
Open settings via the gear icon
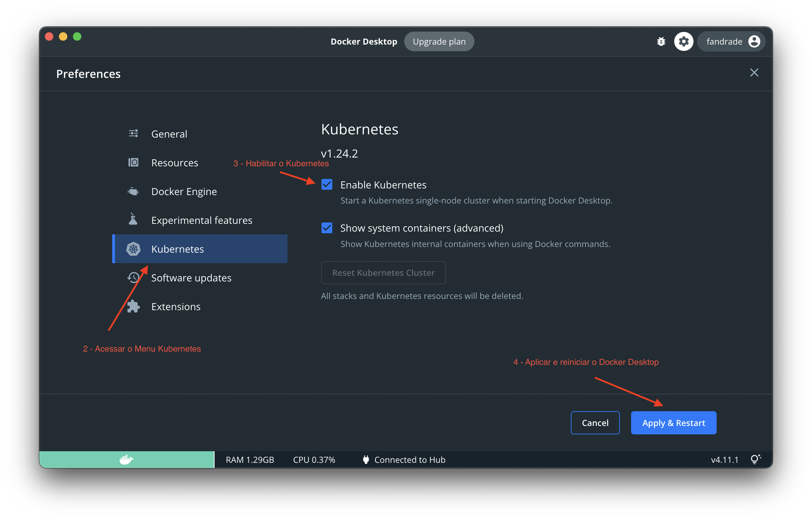pos(684,41)
